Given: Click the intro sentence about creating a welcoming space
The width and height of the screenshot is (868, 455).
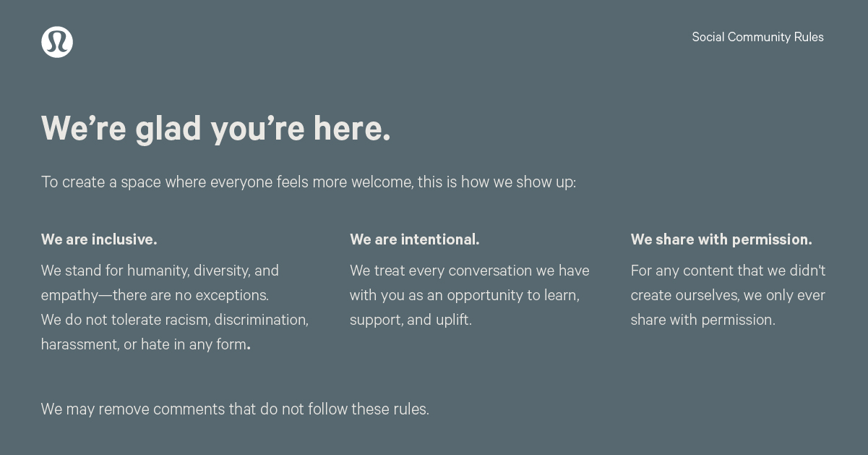Looking at the screenshot, I should [x=308, y=182].
